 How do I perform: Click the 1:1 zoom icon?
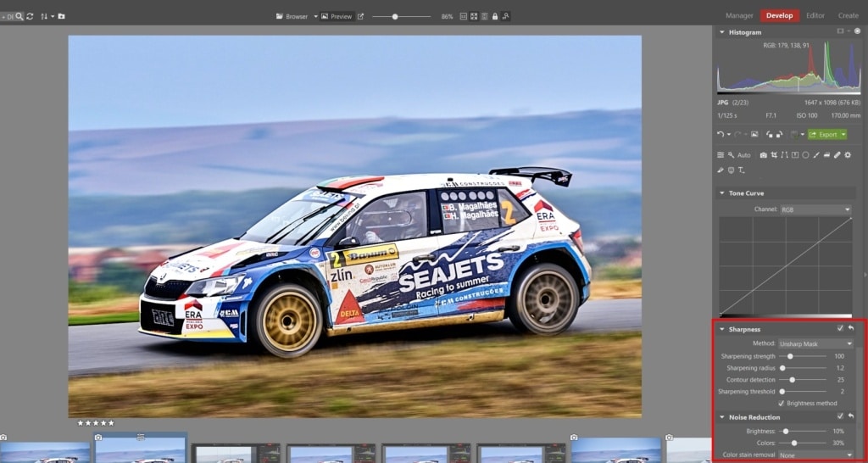(464, 17)
